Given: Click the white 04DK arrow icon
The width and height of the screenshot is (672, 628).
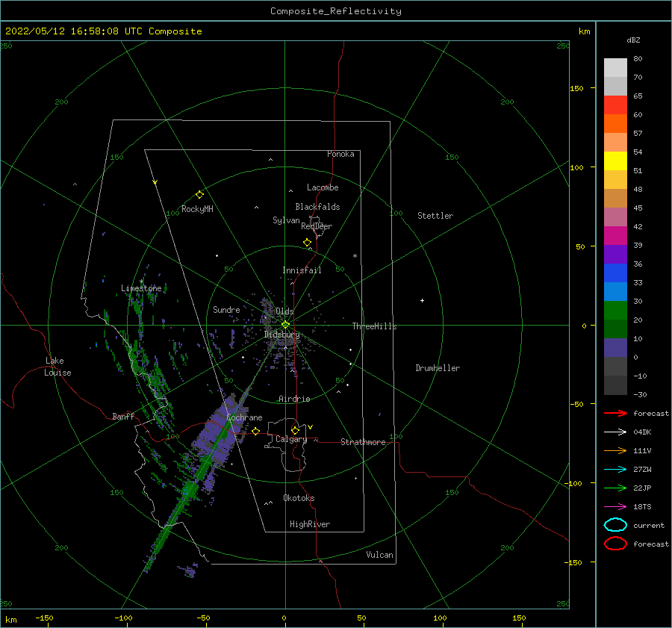Looking at the screenshot, I should pos(615,432).
